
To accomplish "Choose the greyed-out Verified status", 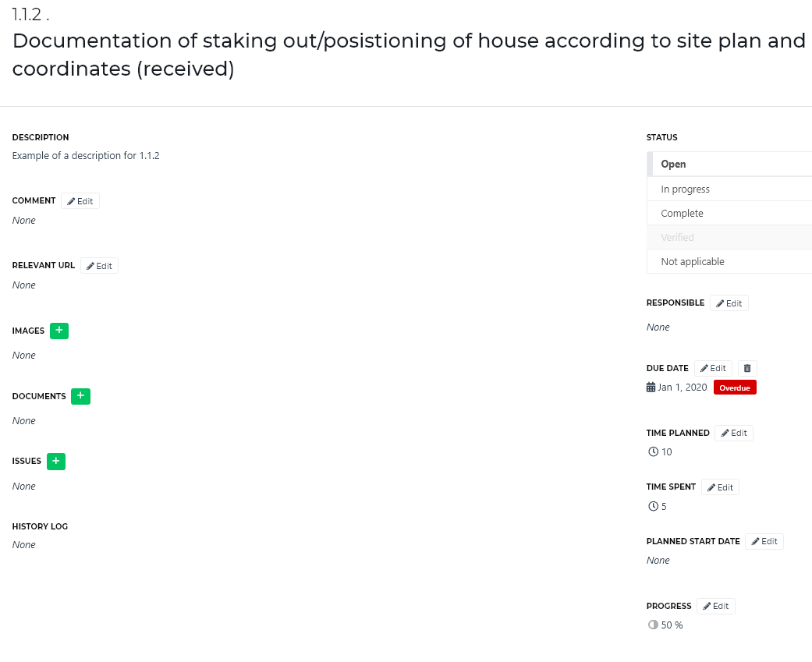I will [x=729, y=238].
